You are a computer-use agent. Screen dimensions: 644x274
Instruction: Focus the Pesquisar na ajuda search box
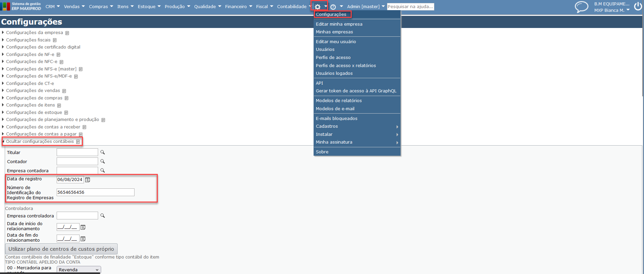point(410,7)
